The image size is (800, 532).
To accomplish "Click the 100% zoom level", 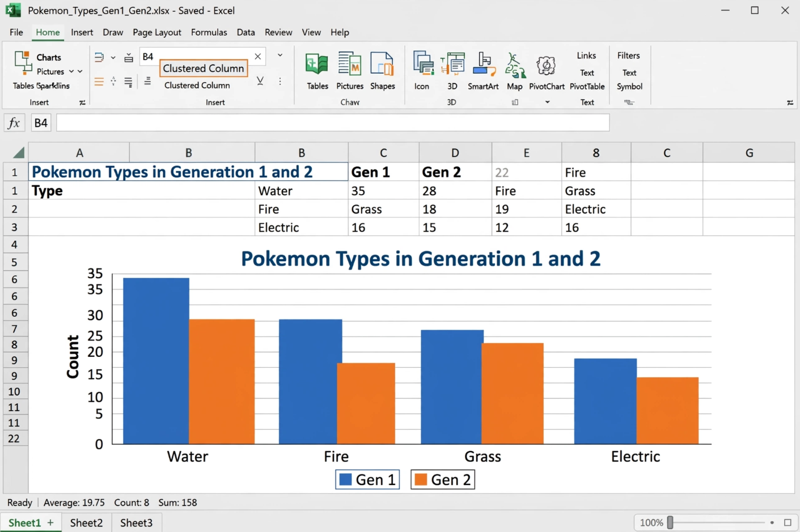I will 651,522.
